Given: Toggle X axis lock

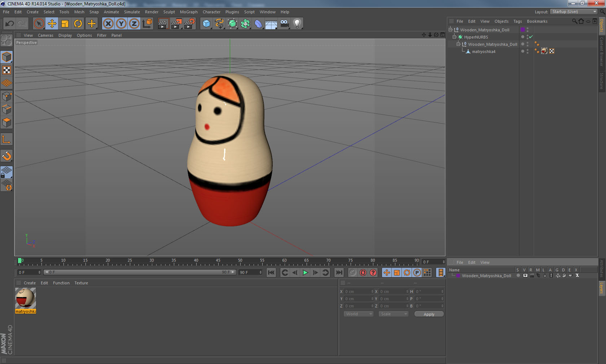Looking at the screenshot, I should click(x=108, y=24).
